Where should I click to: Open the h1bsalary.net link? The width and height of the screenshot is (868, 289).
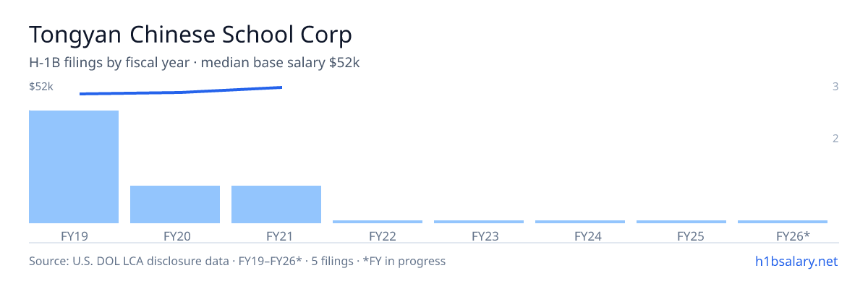tap(796, 261)
